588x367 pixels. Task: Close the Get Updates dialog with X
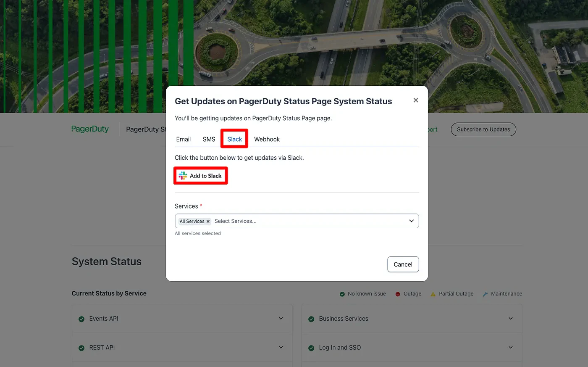click(x=416, y=100)
